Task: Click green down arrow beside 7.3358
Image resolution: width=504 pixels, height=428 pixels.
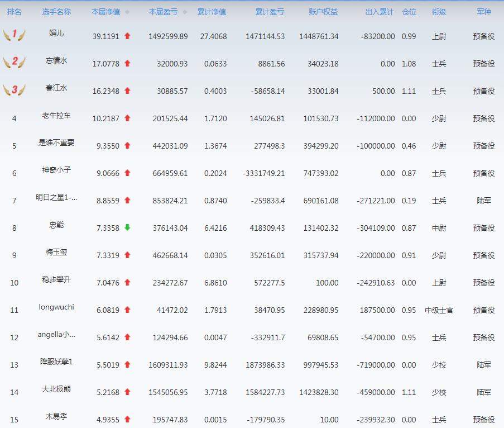Action: tap(127, 227)
